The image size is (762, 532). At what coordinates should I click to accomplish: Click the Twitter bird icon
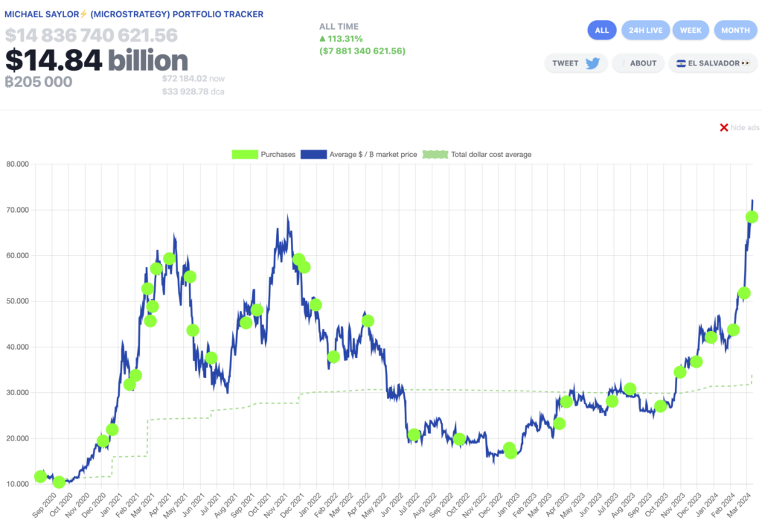[x=592, y=63]
